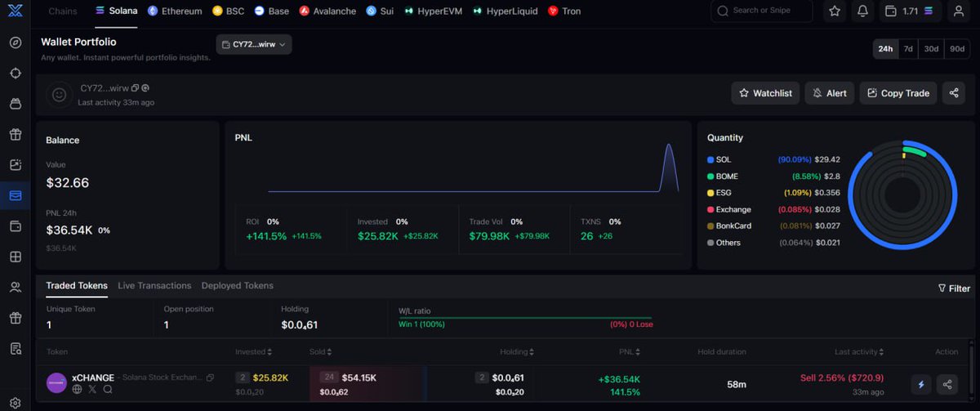Viewport: 980px width, 411px height.
Task: Copy xCHANGE token address icon
Action: 210,377
